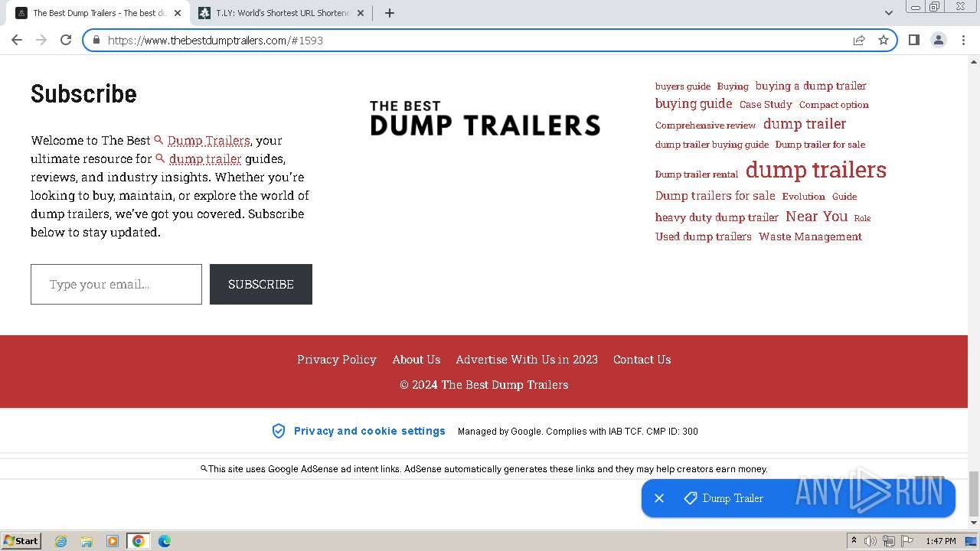Viewport: 980px width, 551px height.
Task: Open File Explorer from taskbar
Action: (87, 541)
